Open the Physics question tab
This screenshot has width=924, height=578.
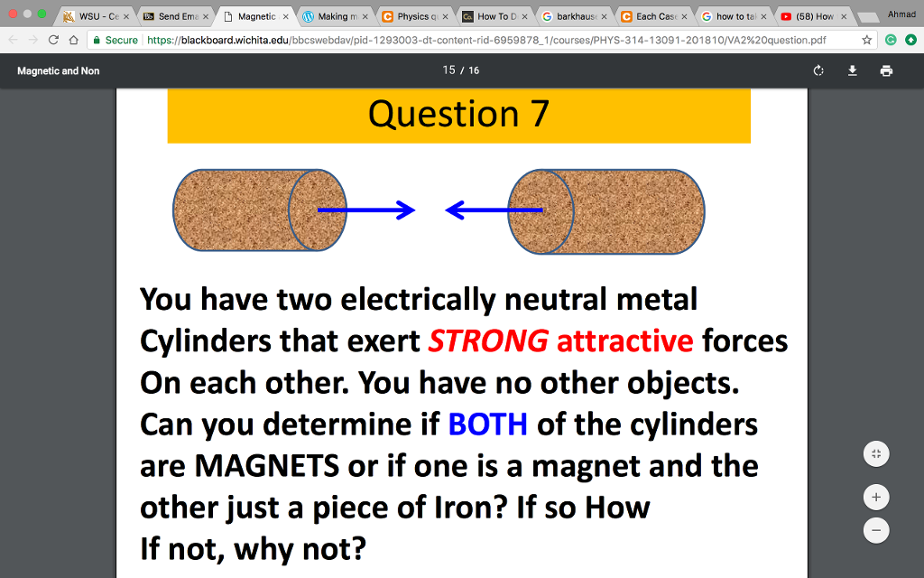click(411, 16)
